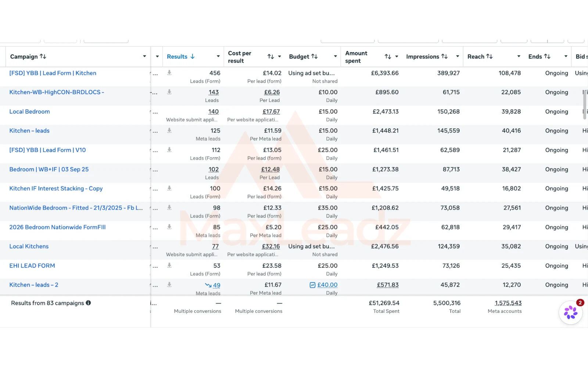Open Amount spent column dropdown arrow
Image resolution: width=588 pixels, height=368 pixels.
pos(397,56)
